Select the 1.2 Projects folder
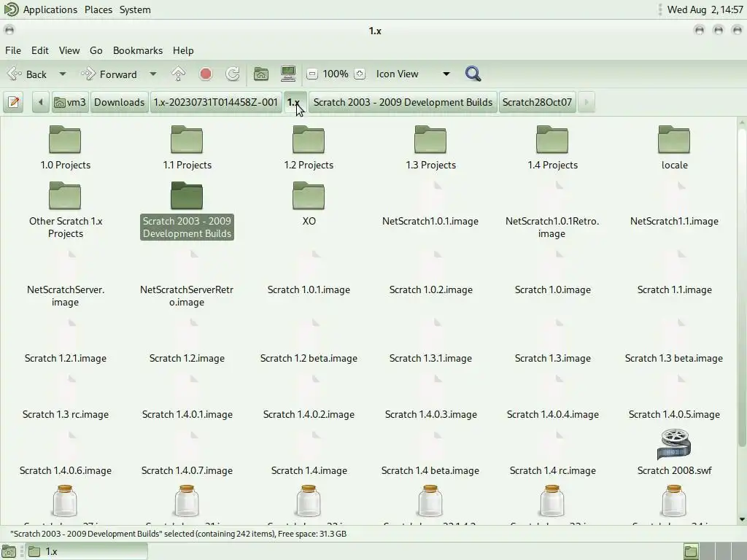The height and width of the screenshot is (560, 747). pyautogui.click(x=309, y=147)
